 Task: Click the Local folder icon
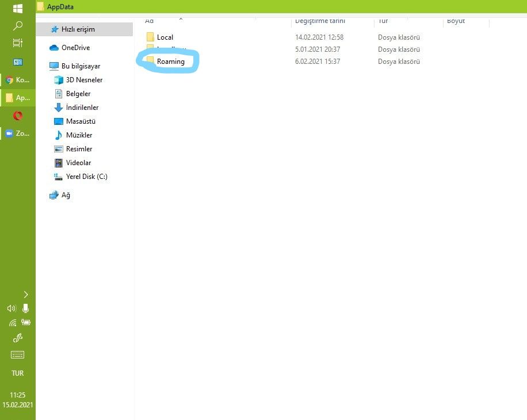coord(150,37)
